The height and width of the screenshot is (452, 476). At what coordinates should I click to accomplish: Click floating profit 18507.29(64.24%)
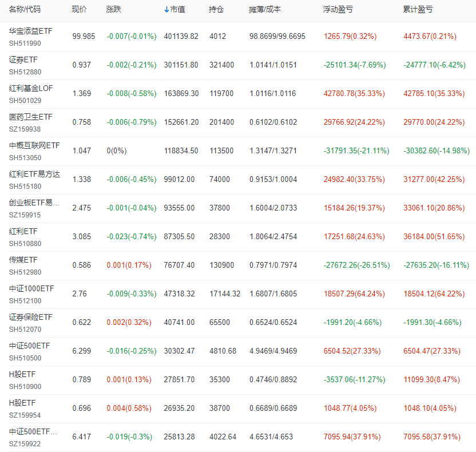pos(354,294)
